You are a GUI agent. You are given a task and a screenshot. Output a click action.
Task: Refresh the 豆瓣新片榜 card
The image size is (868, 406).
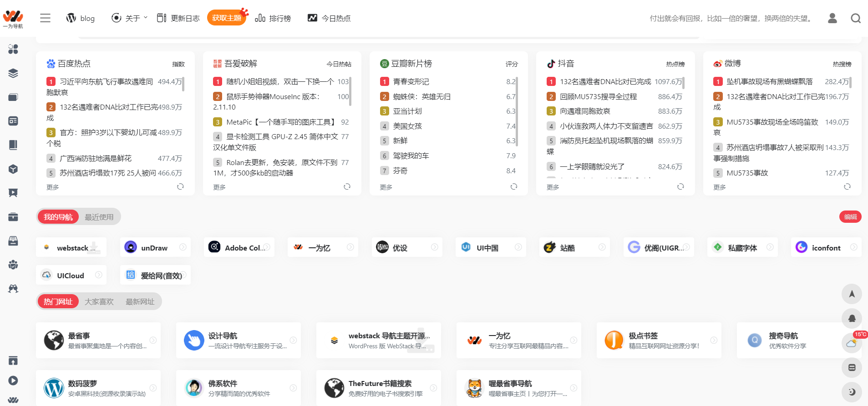tap(514, 186)
